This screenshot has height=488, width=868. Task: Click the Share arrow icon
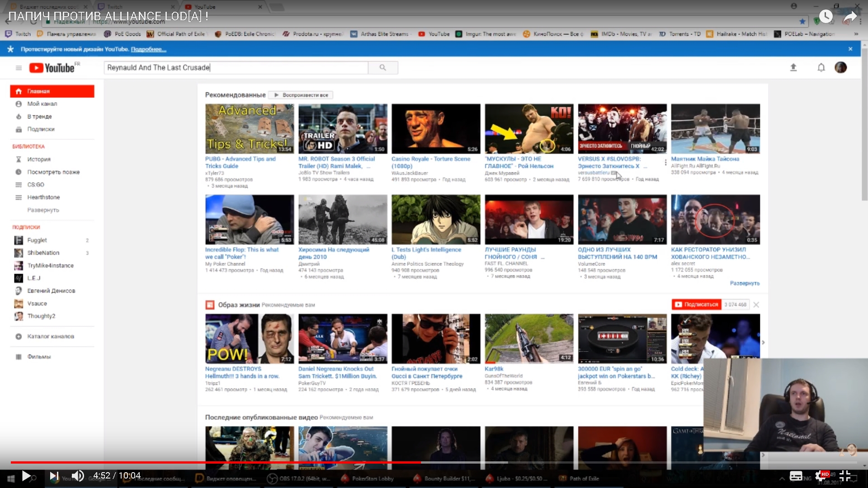850,17
